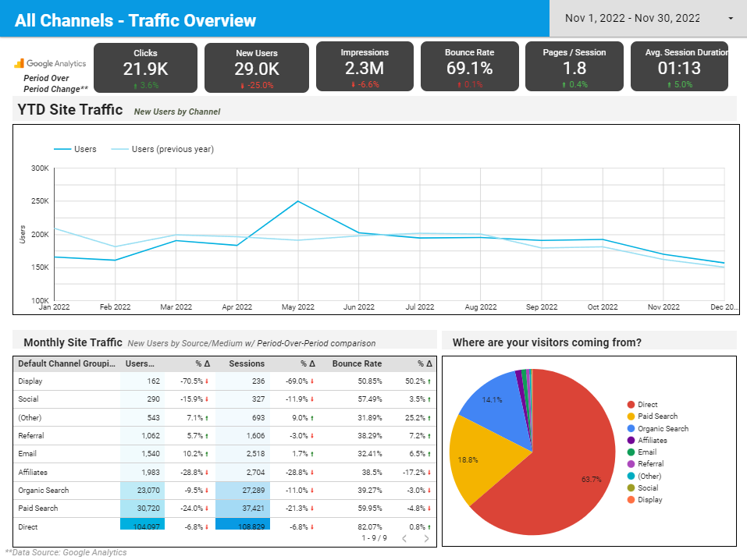Select the Pages / Session 1.8 scorecard

[574, 66]
